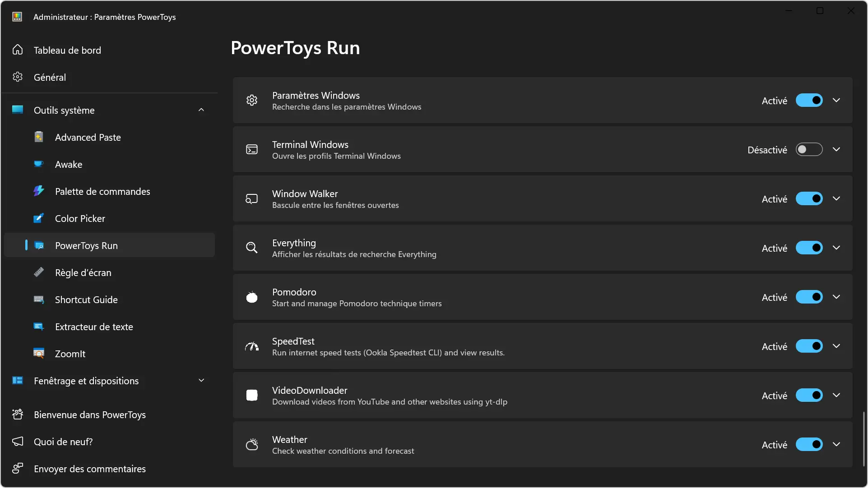Switch off the Everything plugin toggle
The image size is (868, 488).
pos(809,248)
